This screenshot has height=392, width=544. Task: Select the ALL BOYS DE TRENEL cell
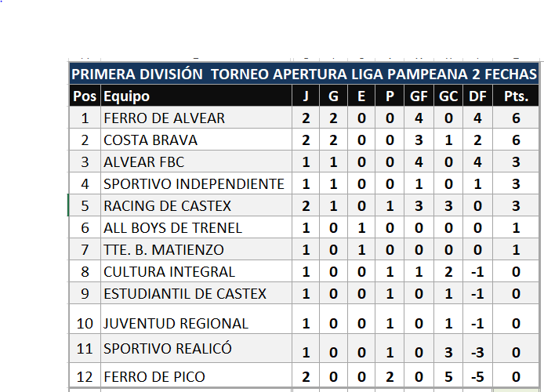(x=173, y=228)
